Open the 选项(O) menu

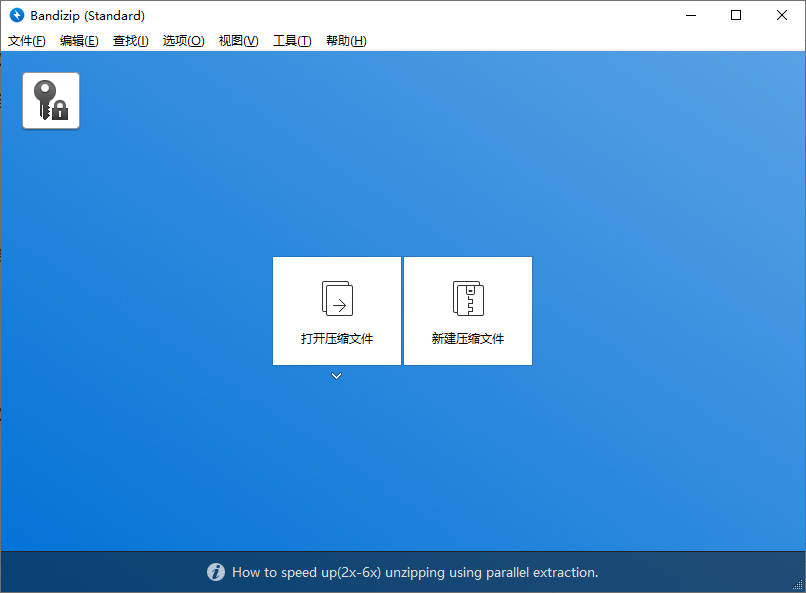point(183,41)
